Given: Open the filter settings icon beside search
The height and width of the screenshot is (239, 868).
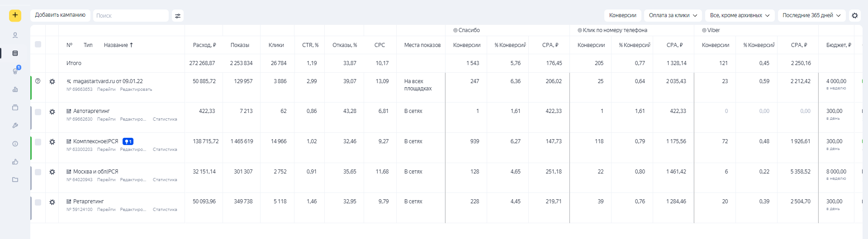Looking at the screenshot, I should (178, 16).
